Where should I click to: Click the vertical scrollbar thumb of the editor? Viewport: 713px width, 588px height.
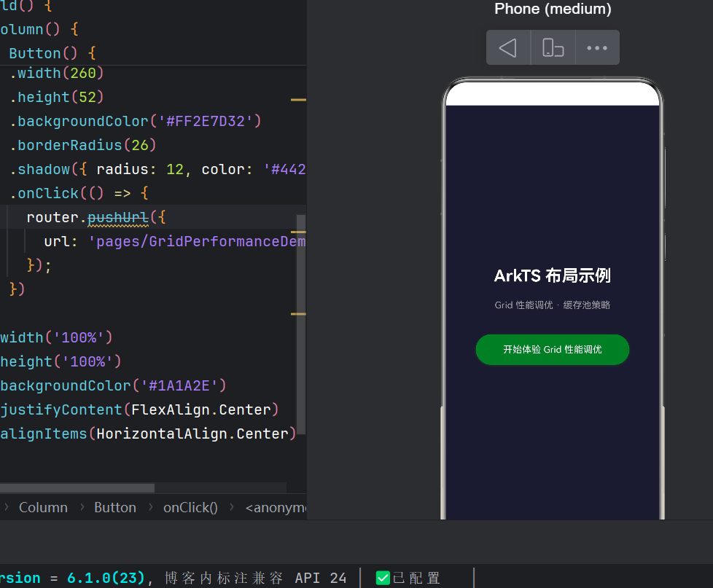click(x=301, y=325)
